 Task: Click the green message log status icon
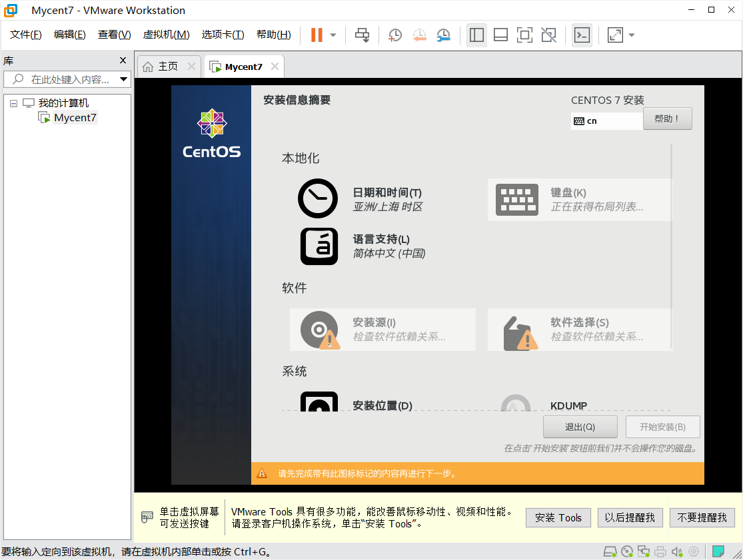pos(718,551)
